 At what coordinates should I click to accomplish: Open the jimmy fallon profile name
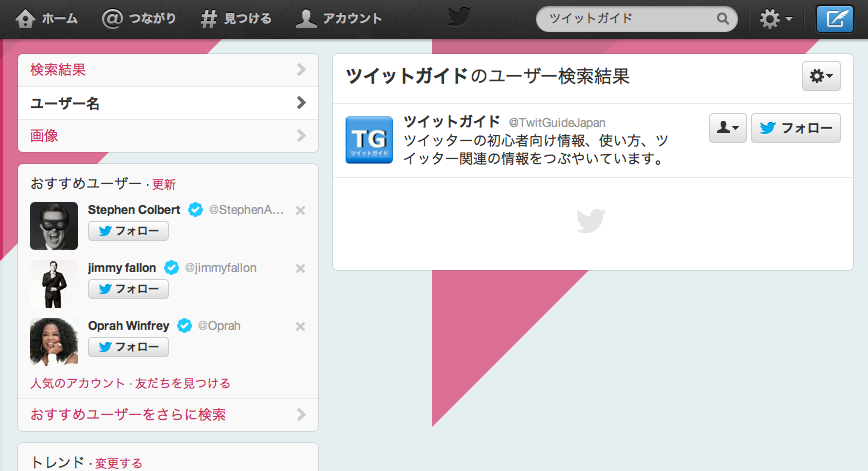[x=122, y=268]
